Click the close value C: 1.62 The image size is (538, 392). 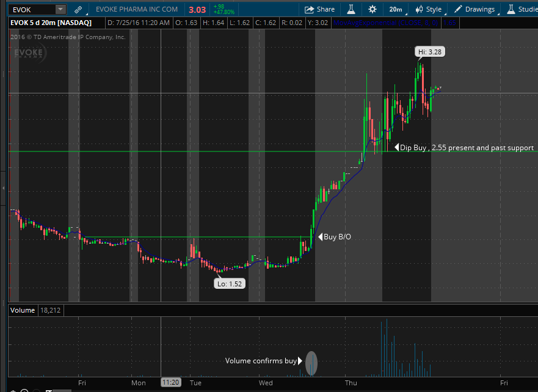[x=266, y=23]
